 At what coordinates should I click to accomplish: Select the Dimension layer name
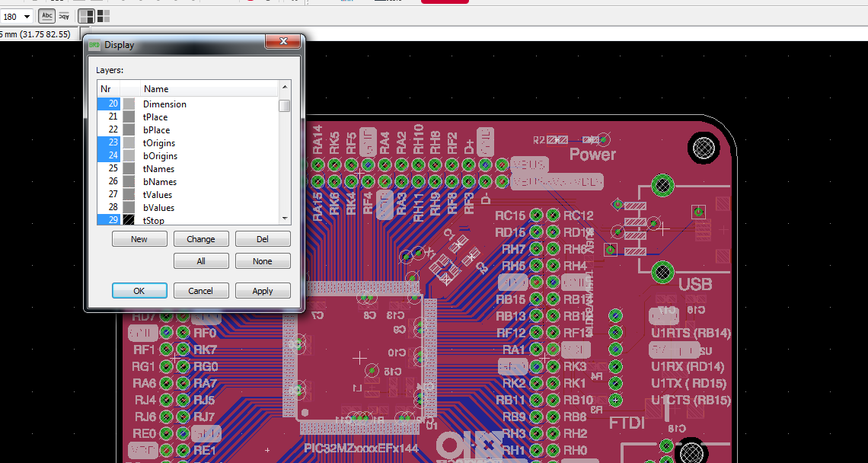(164, 104)
